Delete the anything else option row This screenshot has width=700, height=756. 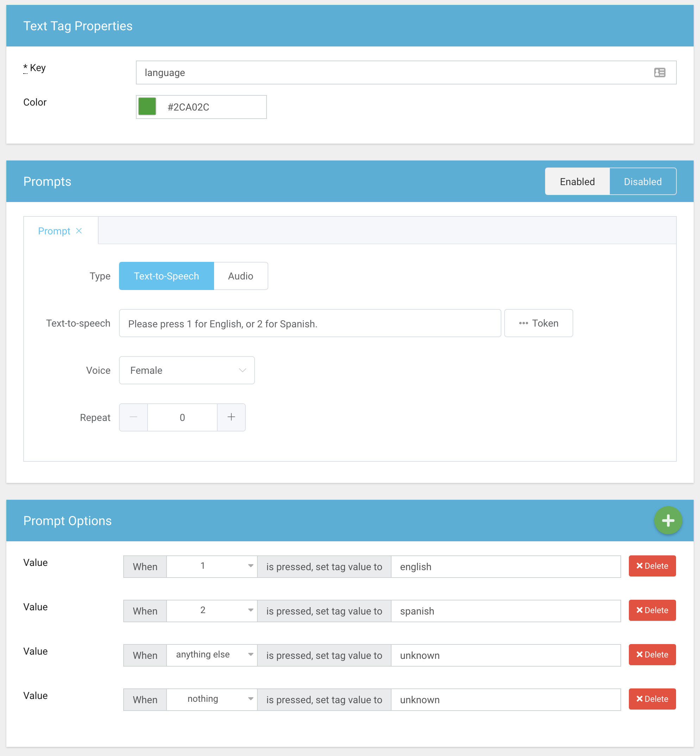[x=652, y=654]
